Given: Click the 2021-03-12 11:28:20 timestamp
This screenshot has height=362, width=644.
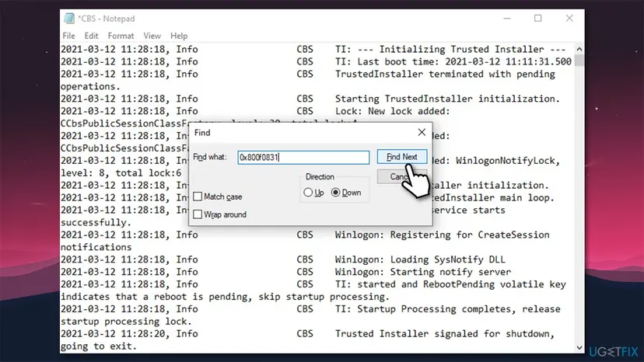Looking at the screenshot, I should 114,334.
